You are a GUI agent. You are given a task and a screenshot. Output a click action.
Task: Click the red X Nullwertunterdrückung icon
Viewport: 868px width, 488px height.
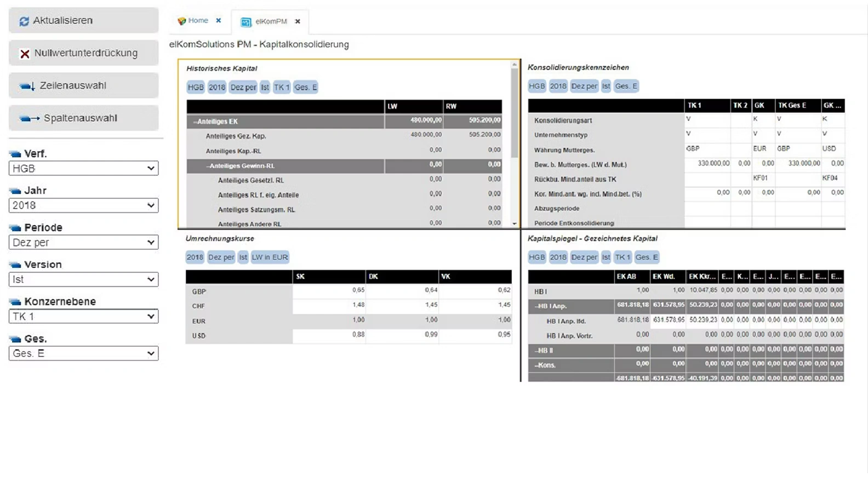pyautogui.click(x=25, y=54)
